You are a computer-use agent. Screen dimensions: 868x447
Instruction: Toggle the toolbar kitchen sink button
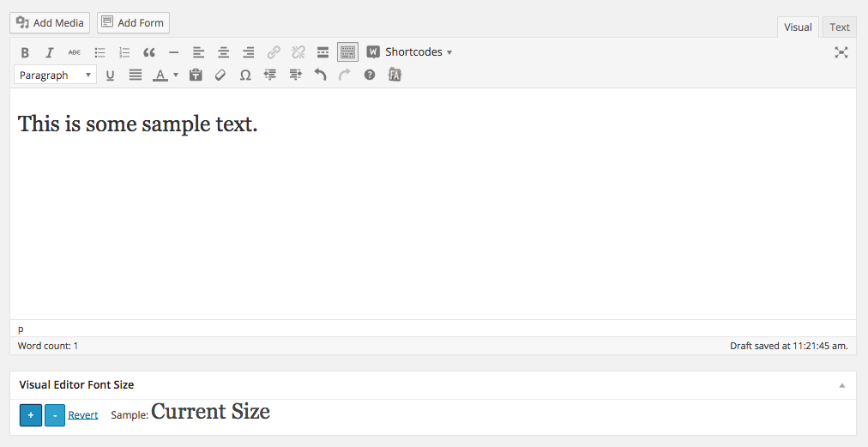[x=347, y=52]
